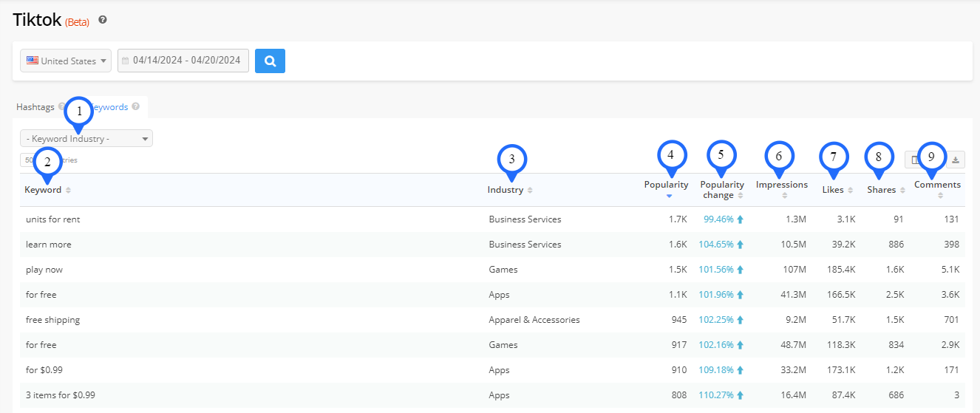Viewport: 980px width, 413px height.
Task: Click the 110.27% popularity change value
Action: (x=716, y=395)
